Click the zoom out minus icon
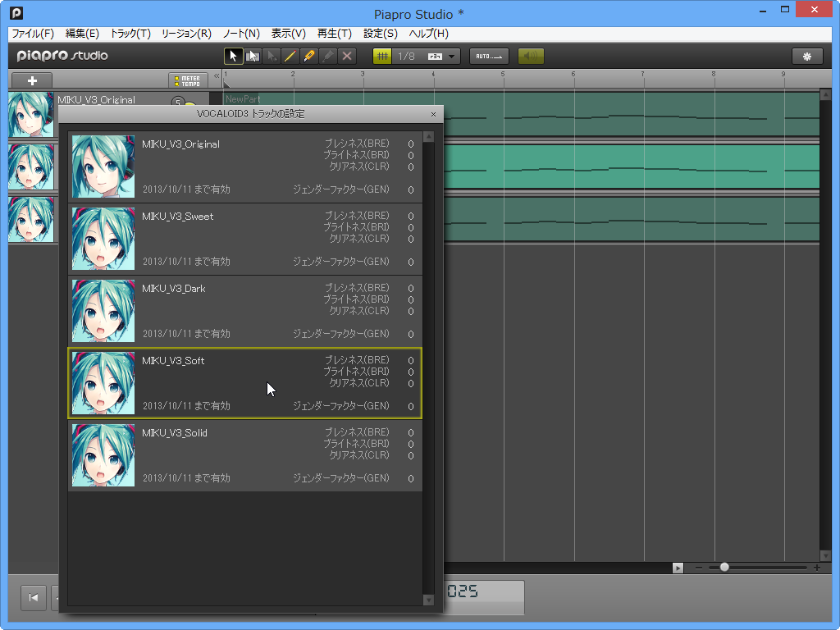Viewport: 840px width, 630px height. tap(699, 568)
